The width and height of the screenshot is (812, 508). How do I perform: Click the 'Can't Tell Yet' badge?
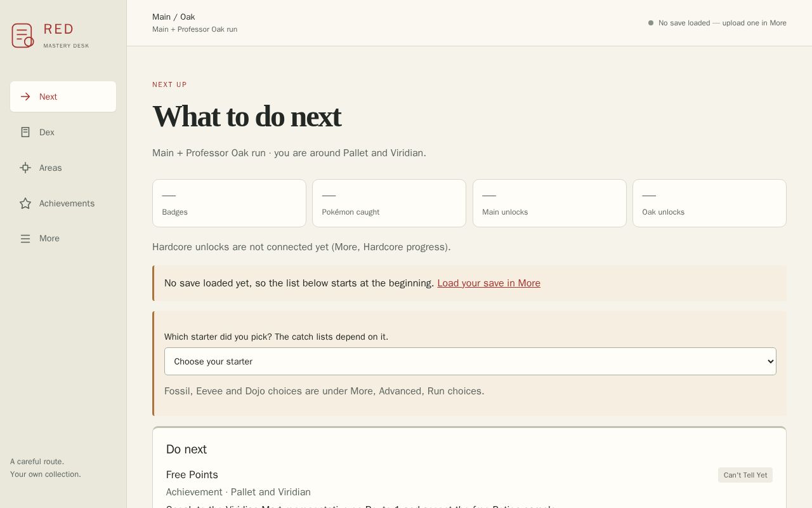point(745,475)
